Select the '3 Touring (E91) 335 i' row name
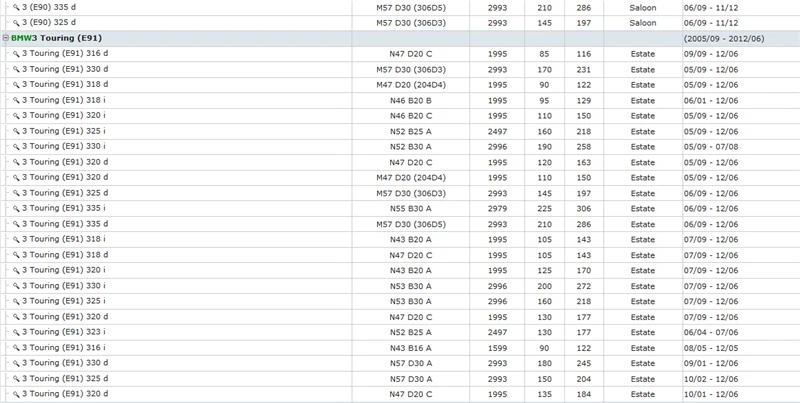 (64, 208)
